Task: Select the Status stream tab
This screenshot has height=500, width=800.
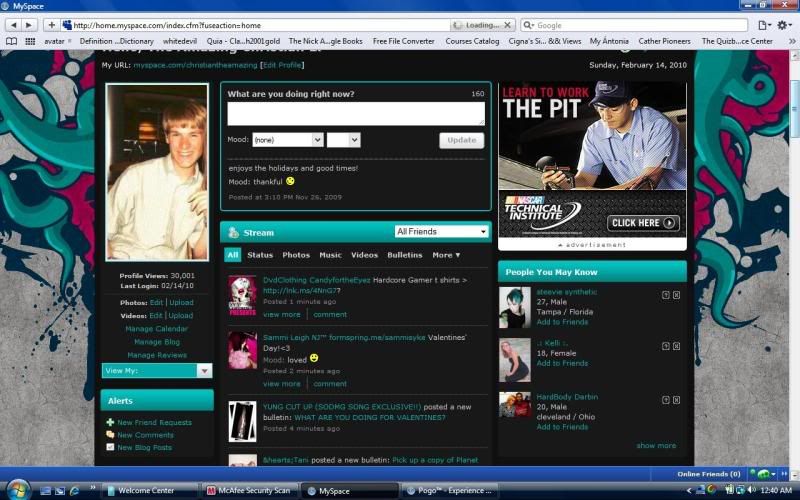Action: 260,255
